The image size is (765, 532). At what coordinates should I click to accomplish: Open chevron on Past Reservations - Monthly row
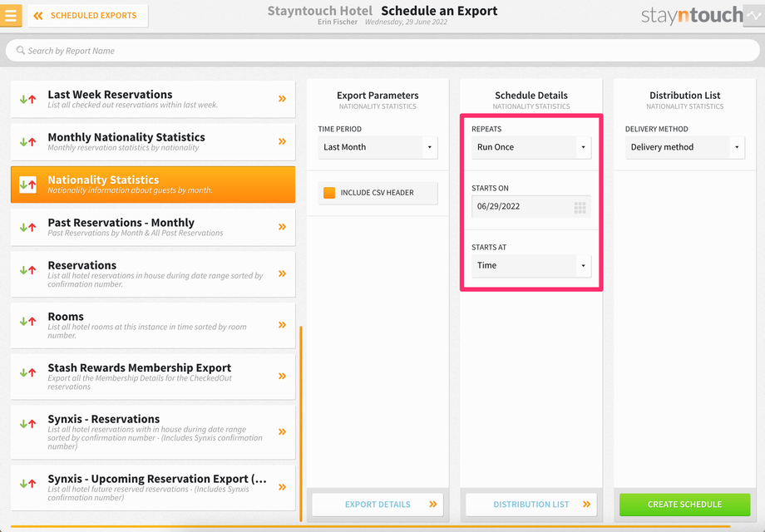(282, 227)
